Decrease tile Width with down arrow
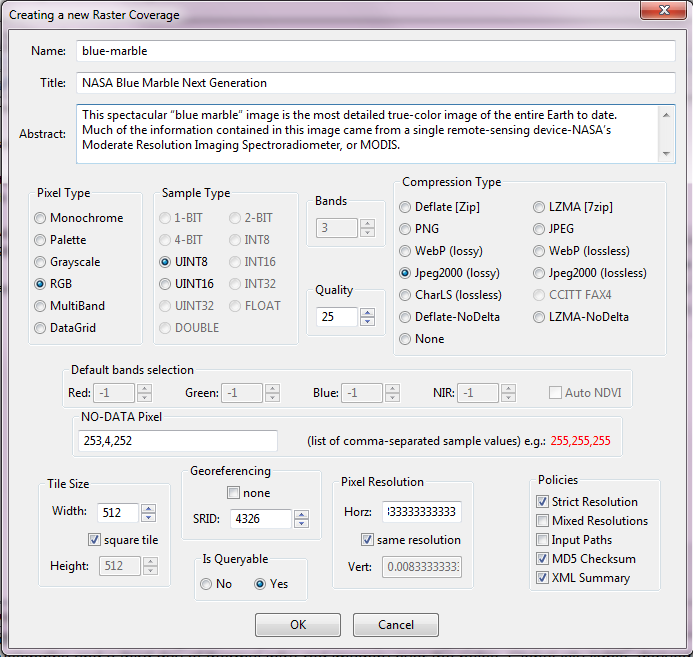 [148, 517]
